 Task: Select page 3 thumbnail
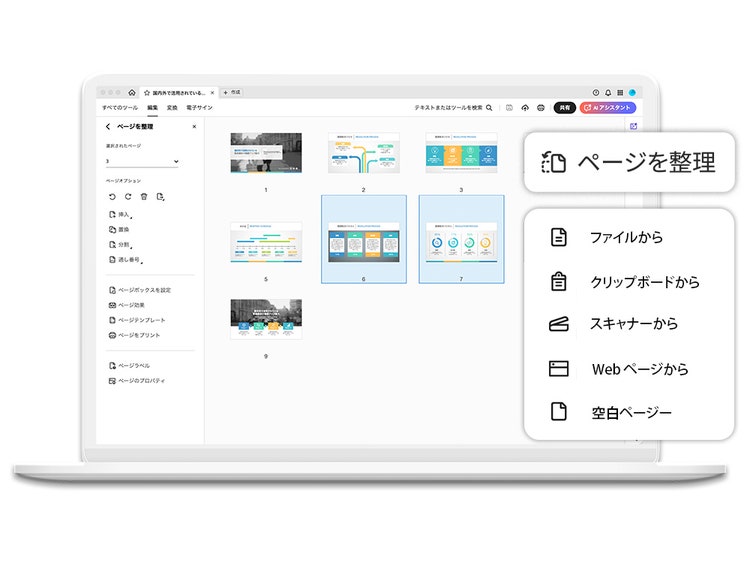point(461,153)
